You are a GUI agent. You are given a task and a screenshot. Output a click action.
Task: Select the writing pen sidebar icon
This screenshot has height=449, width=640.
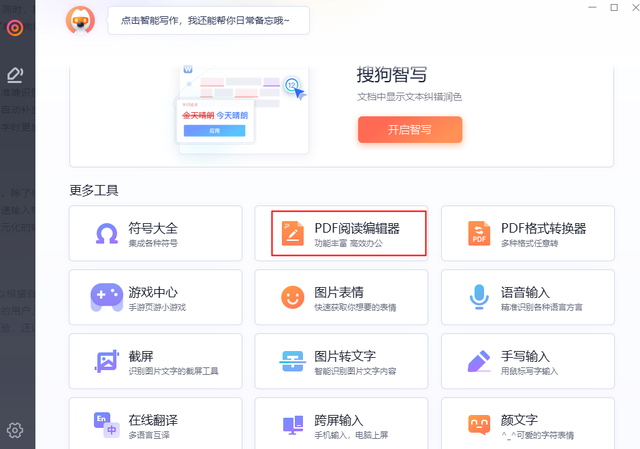tap(15, 75)
